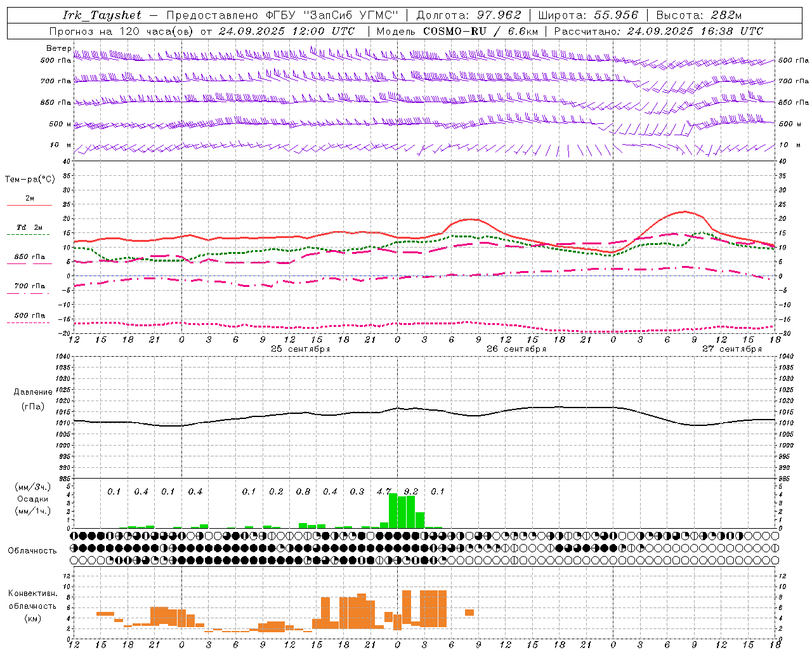Click the 25 сентября date label

pos(300,349)
